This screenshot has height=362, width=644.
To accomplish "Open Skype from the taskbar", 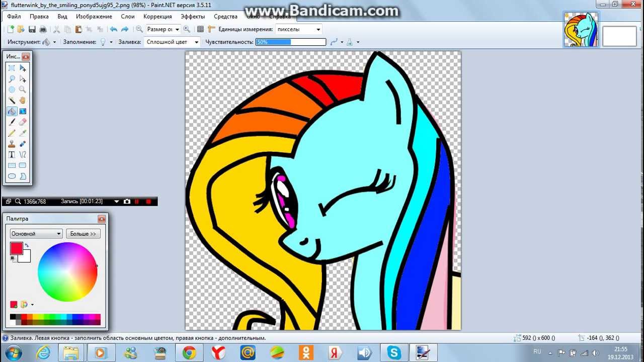I will pos(394,353).
